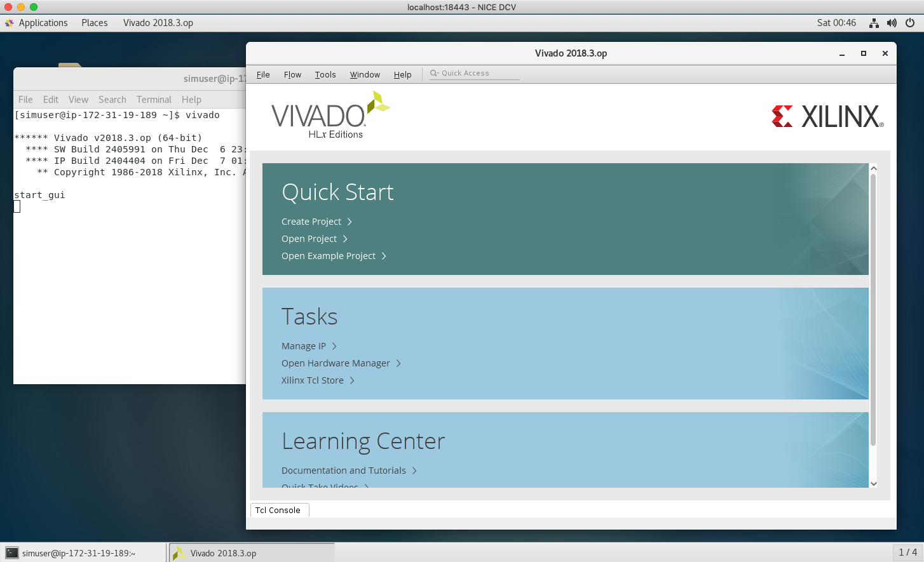Click the Manage IP link
This screenshot has width=924, height=562.
click(x=304, y=346)
